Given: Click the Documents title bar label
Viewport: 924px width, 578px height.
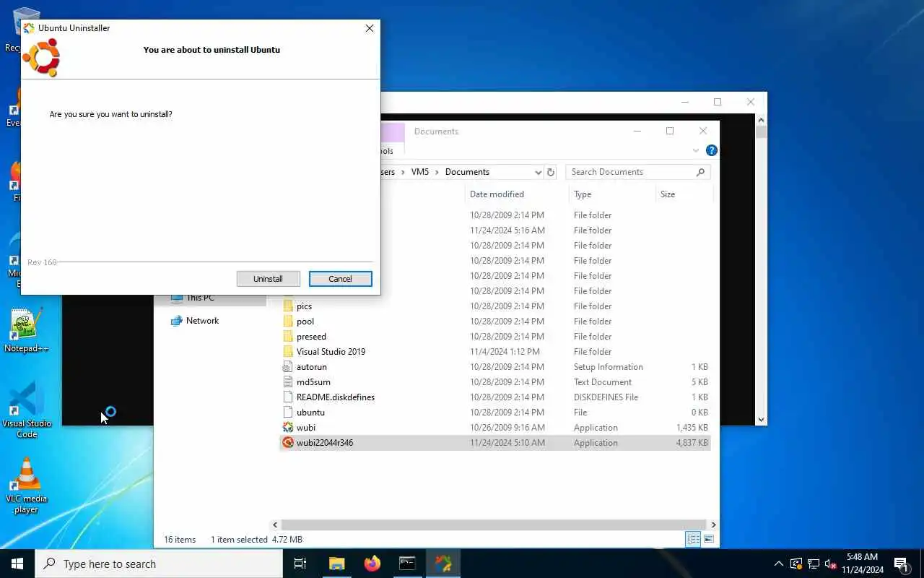Looking at the screenshot, I should pyautogui.click(x=436, y=131).
